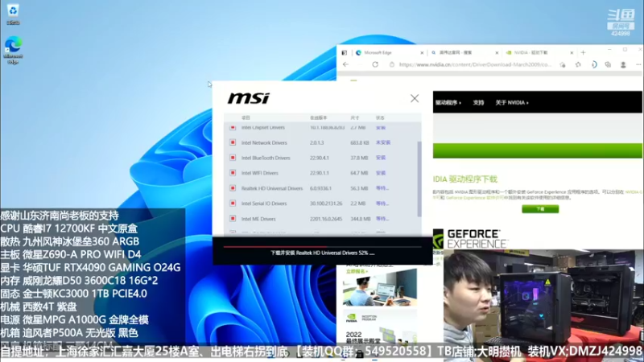This screenshot has width=644, height=362.
Task: Click the MSI logo in installer window
Action: (x=249, y=98)
